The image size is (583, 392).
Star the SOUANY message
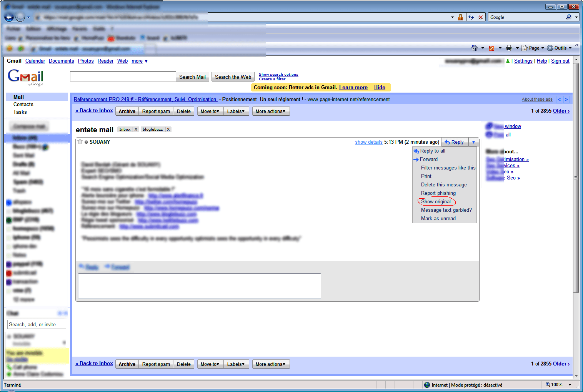point(80,142)
